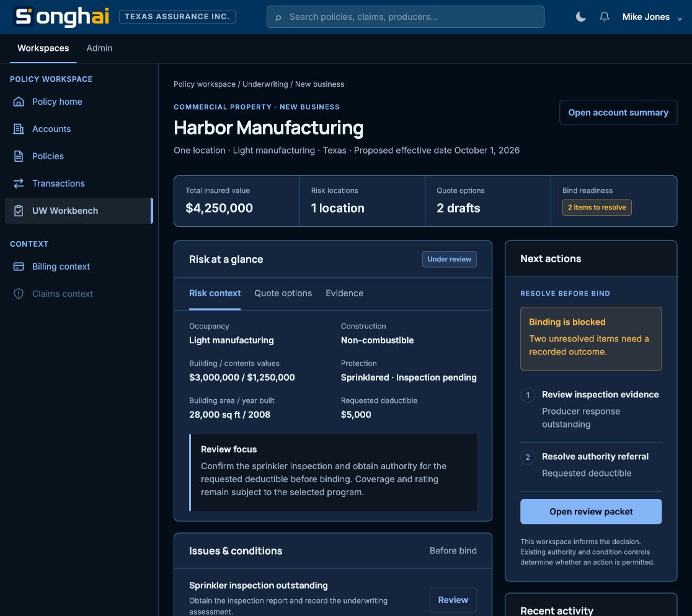692x616 pixels.
Task: Click Review inspection evidence step
Action: coord(600,395)
